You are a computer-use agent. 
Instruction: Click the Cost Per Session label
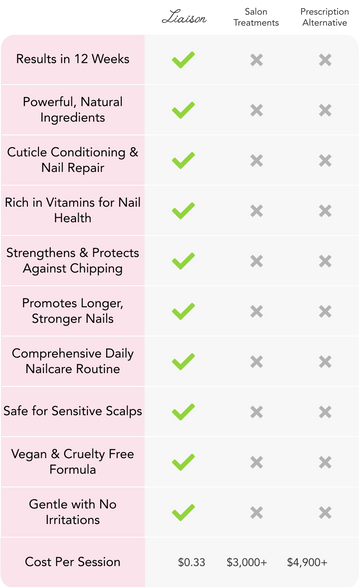[x=73, y=562]
